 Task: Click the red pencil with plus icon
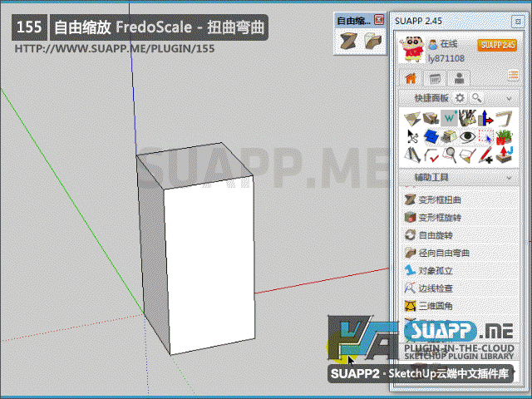click(485, 155)
